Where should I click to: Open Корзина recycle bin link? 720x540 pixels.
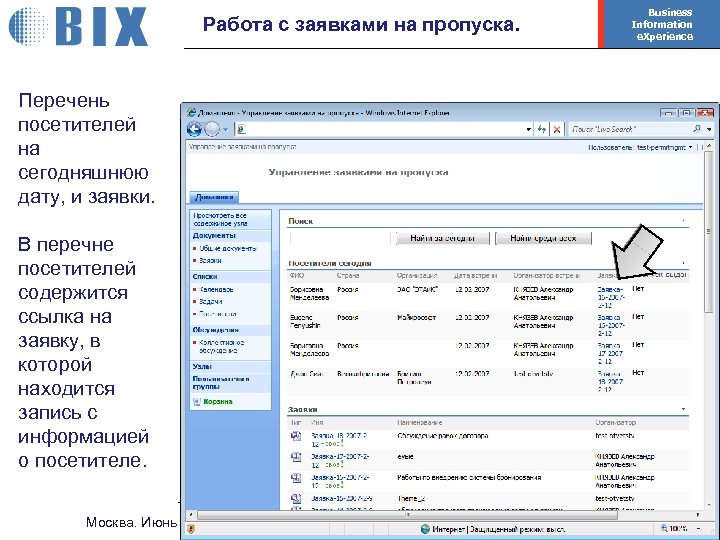218,402
